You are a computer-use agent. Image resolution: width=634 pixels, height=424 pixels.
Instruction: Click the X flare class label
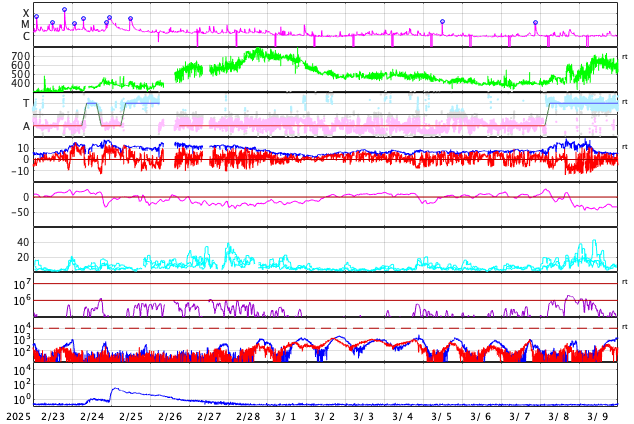(26, 14)
